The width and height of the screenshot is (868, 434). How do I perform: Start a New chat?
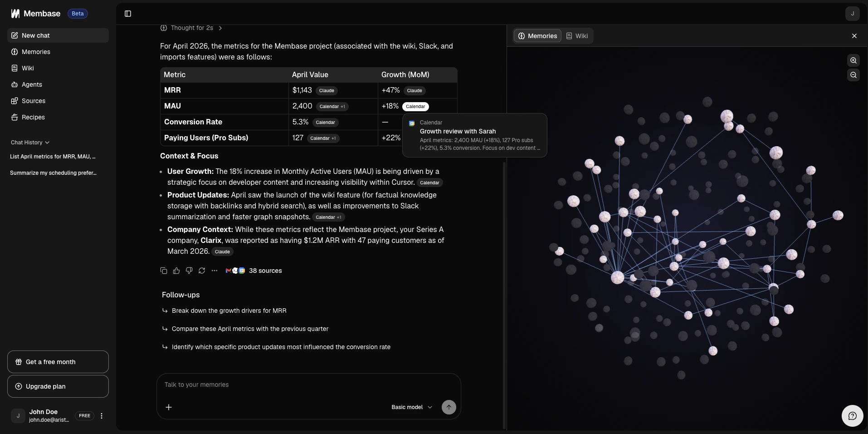click(58, 35)
